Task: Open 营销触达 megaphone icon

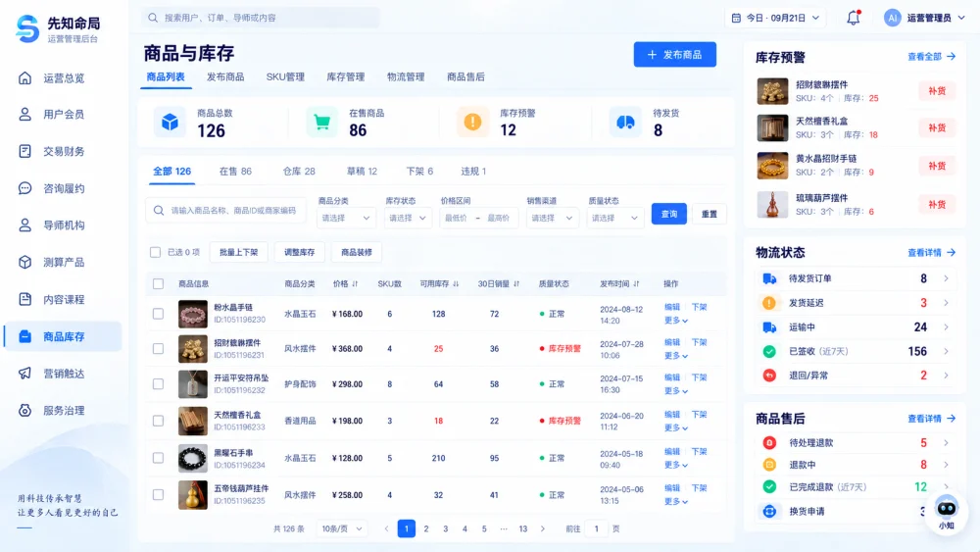Action: (25, 374)
